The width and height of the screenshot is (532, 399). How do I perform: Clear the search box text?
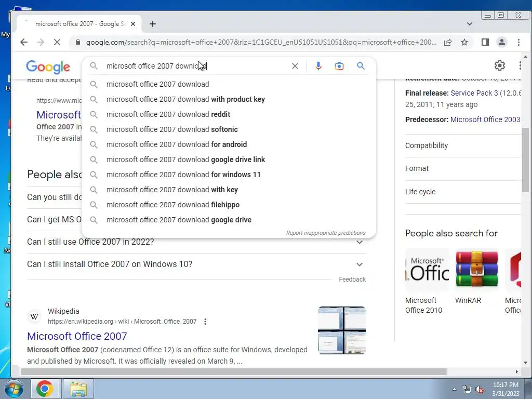295,66
